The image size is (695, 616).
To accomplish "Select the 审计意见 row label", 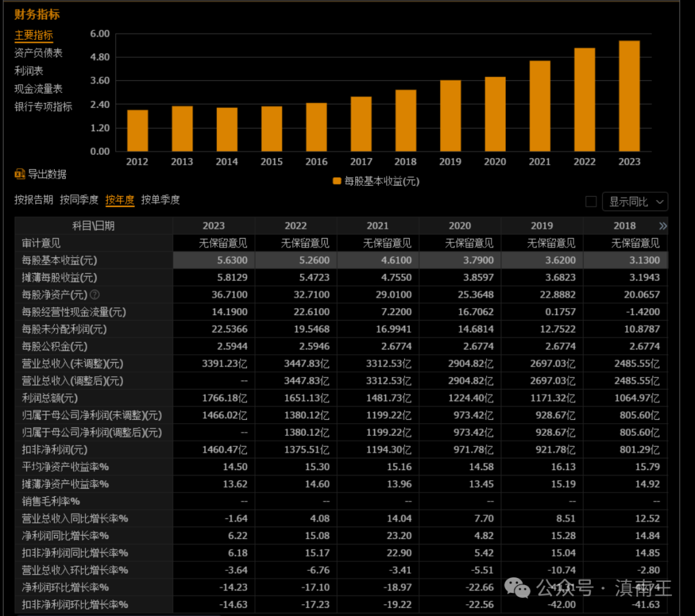I will point(41,243).
